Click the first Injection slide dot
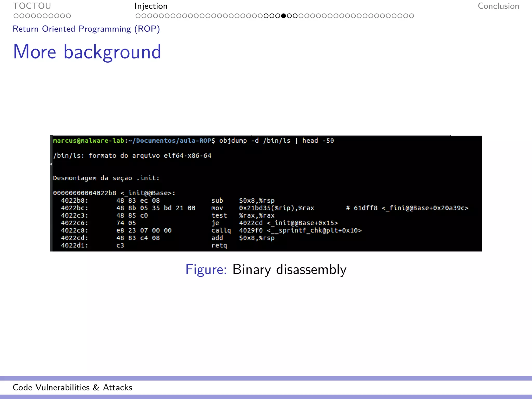Screen dimensions: 532x399 click(138, 16)
